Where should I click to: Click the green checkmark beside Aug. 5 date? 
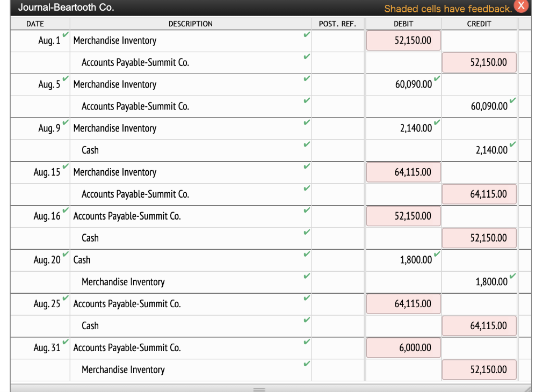[66, 78]
